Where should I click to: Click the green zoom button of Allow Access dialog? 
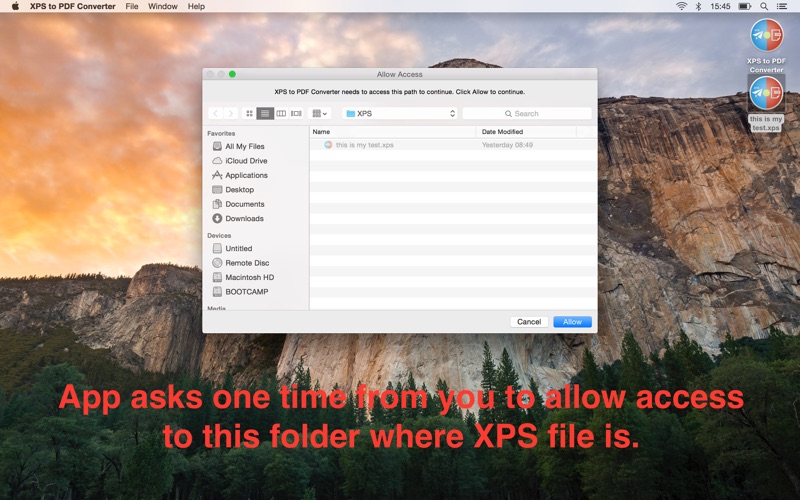[232, 74]
